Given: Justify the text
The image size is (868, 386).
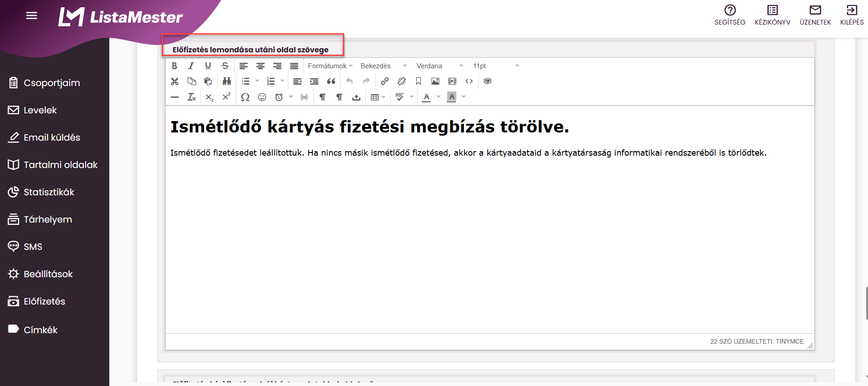Looking at the screenshot, I should click(x=294, y=66).
